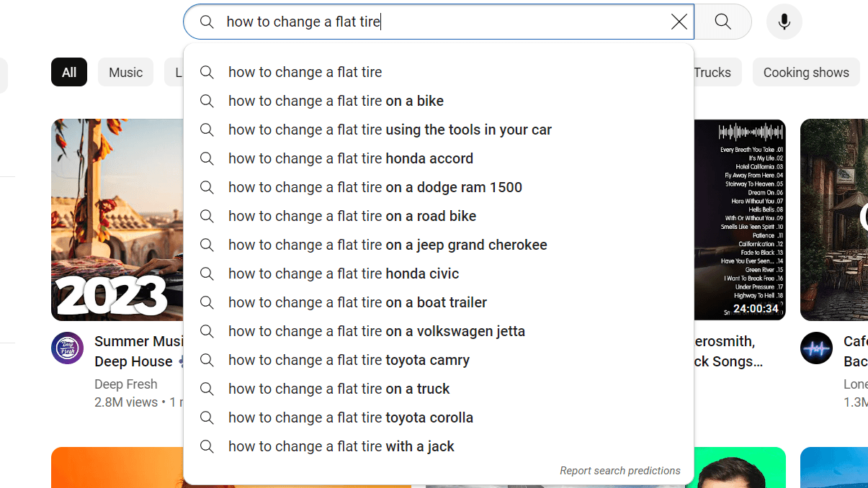The width and height of the screenshot is (868, 488).
Task: Select the 'honda accord' search suggestion
Action: [x=351, y=158]
